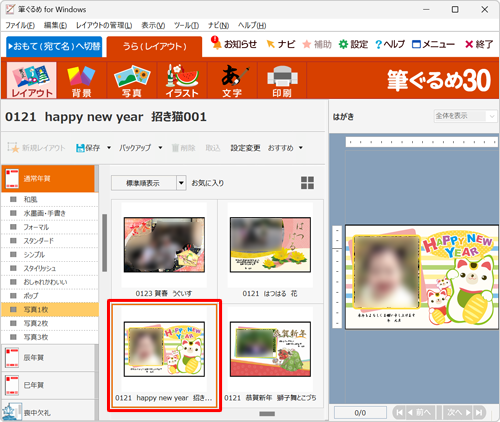This screenshot has width=500, height=422.
Task: Open the 表示(V) menu
Action: [x=153, y=25]
